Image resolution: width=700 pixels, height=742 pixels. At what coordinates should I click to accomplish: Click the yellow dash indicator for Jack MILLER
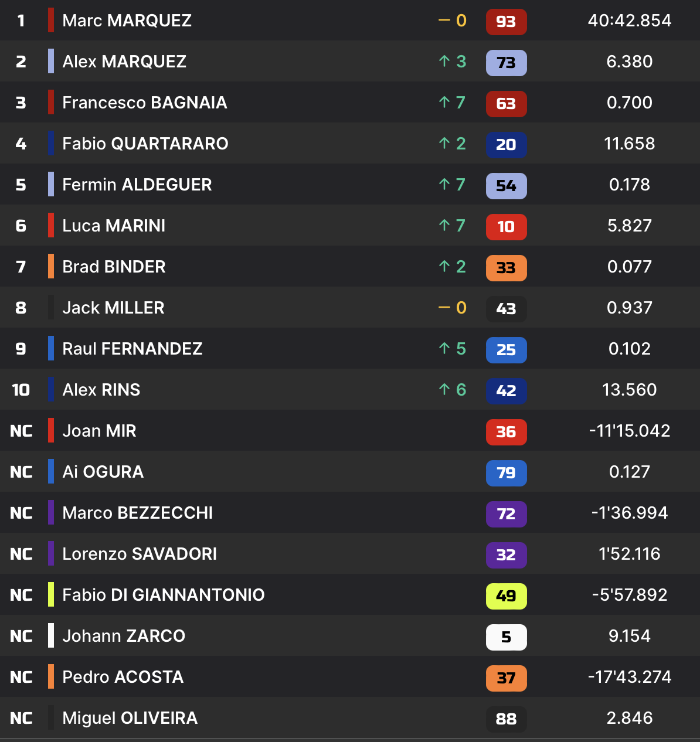pyautogui.click(x=444, y=308)
